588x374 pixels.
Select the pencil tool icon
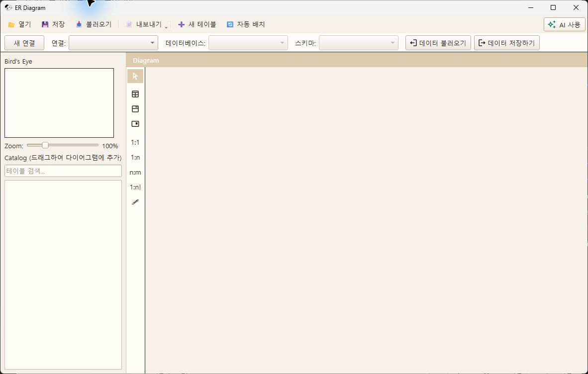[135, 202]
